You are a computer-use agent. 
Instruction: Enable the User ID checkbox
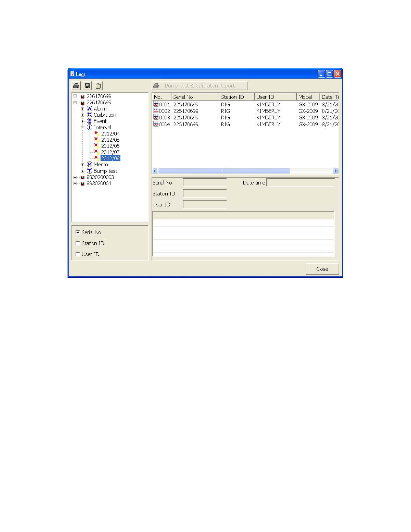click(x=78, y=254)
